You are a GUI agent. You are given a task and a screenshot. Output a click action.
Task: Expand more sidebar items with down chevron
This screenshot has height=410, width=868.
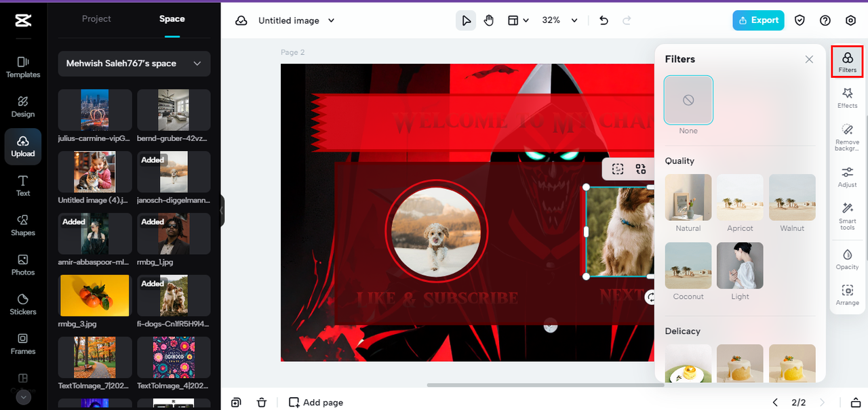click(x=23, y=397)
